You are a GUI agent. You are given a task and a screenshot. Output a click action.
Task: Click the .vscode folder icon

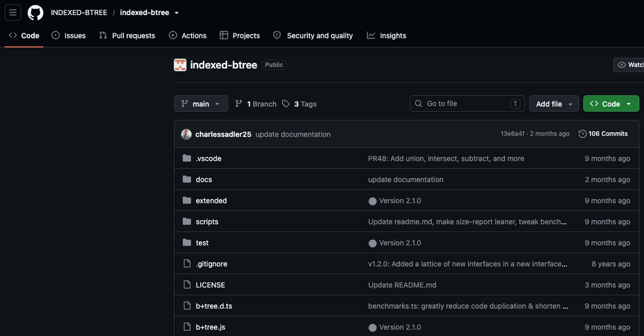point(187,158)
